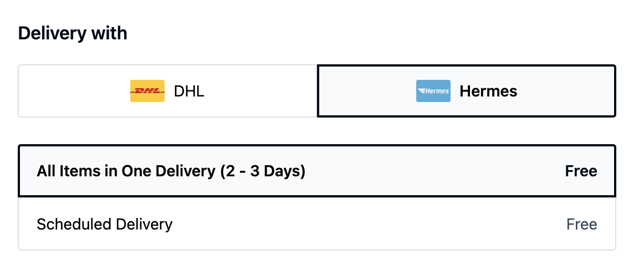Viewport: 644px width, 275px height.
Task: Click the "Hermes" text label
Action: point(488,91)
